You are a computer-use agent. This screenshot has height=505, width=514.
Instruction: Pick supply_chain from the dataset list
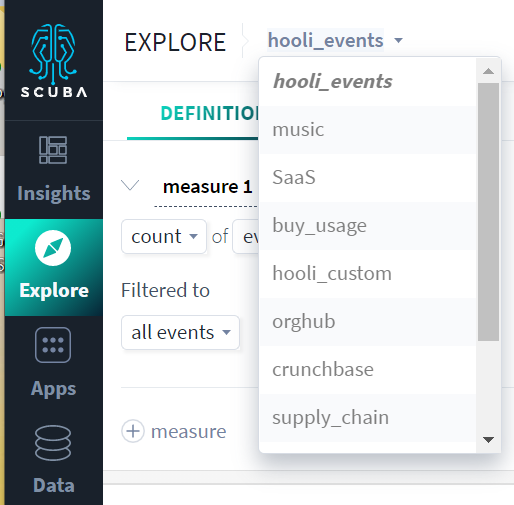pyautogui.click(x=368, y=418)
